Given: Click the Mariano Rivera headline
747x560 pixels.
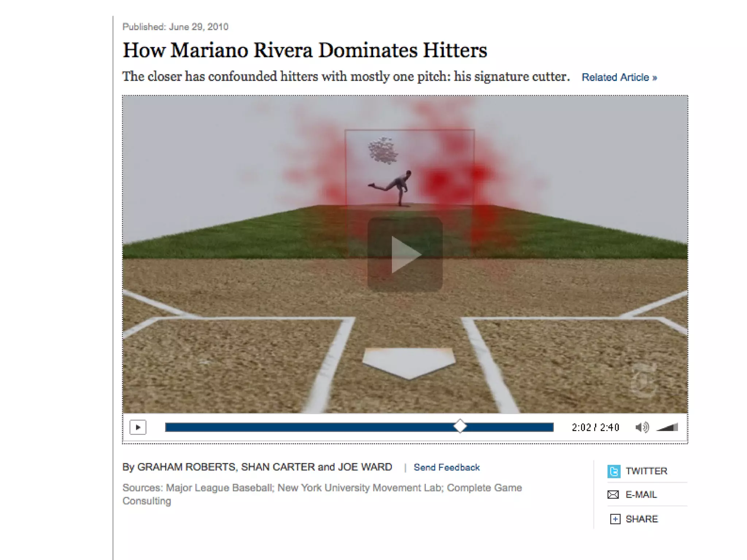Looking at the screenshot, I should (x=305, y=50).
